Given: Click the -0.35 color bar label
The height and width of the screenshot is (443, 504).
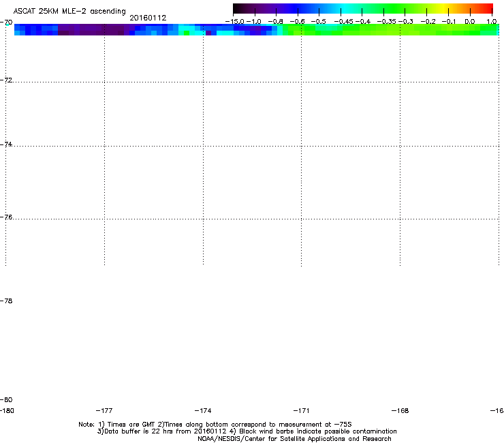Looking at the screenshot, I should pyautogui.click(x=386, y=22).
